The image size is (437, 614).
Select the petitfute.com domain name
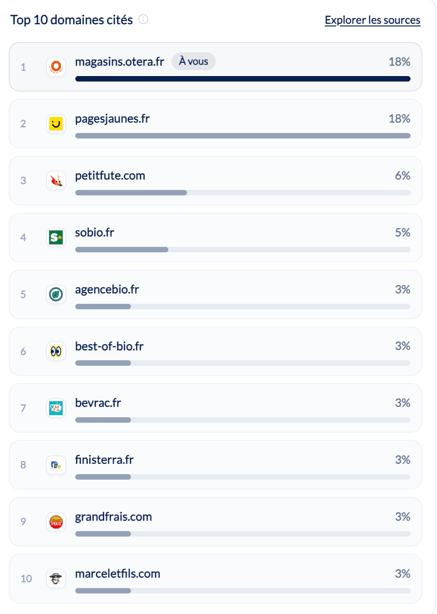(x=110, y=176)
